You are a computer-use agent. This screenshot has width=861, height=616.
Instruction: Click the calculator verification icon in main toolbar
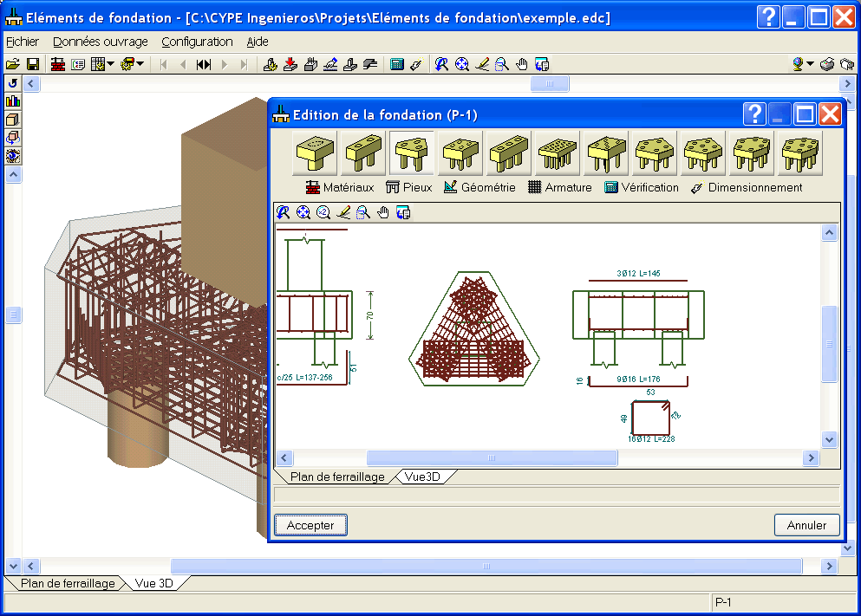(396, 64)
